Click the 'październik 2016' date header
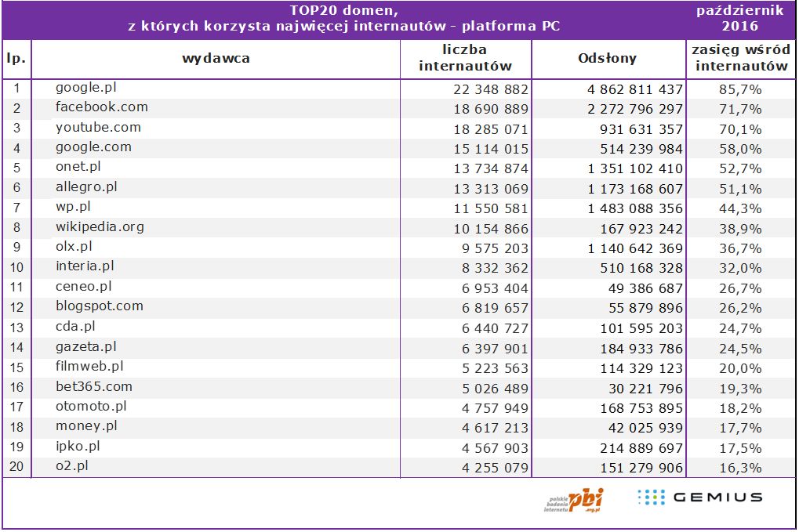 tap(740, 18)
